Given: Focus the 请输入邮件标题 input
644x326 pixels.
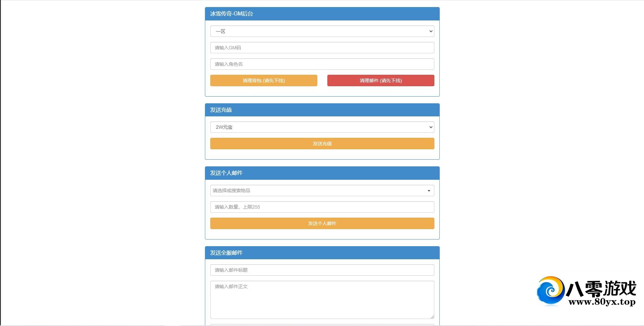Looking at the screenshot, I should pos(322,270).
